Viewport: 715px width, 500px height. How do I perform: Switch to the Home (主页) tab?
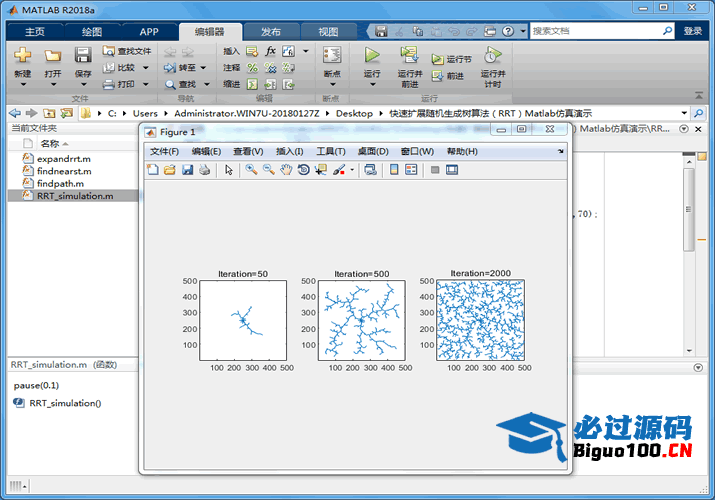[35, 31]
